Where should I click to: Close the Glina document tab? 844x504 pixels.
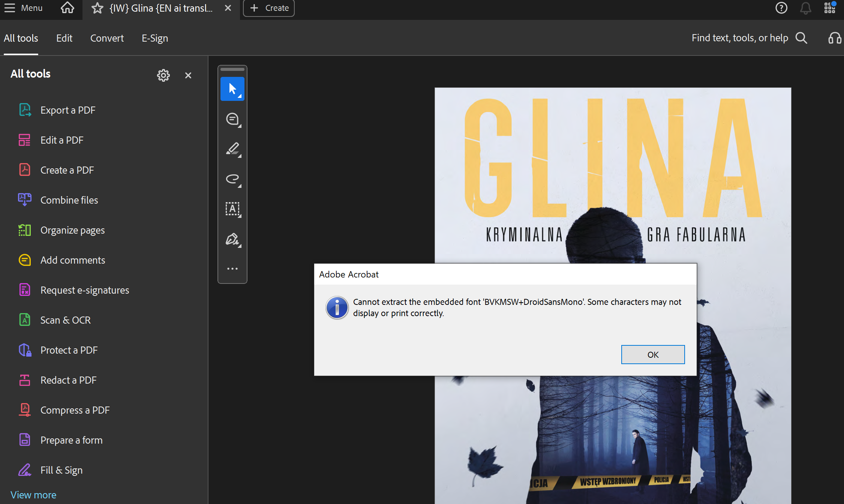pyautogui.click(x=228, y=8)
